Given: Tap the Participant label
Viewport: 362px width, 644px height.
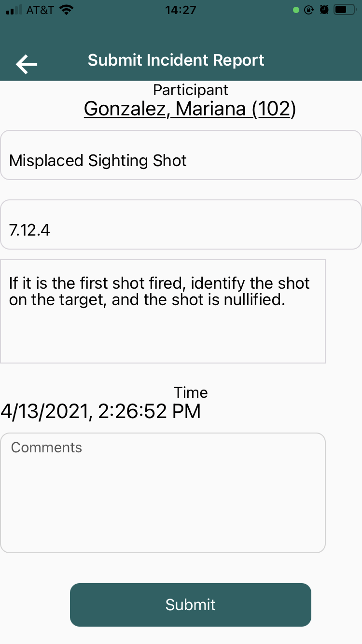Looking at the screenshot, I should (191, 90).
